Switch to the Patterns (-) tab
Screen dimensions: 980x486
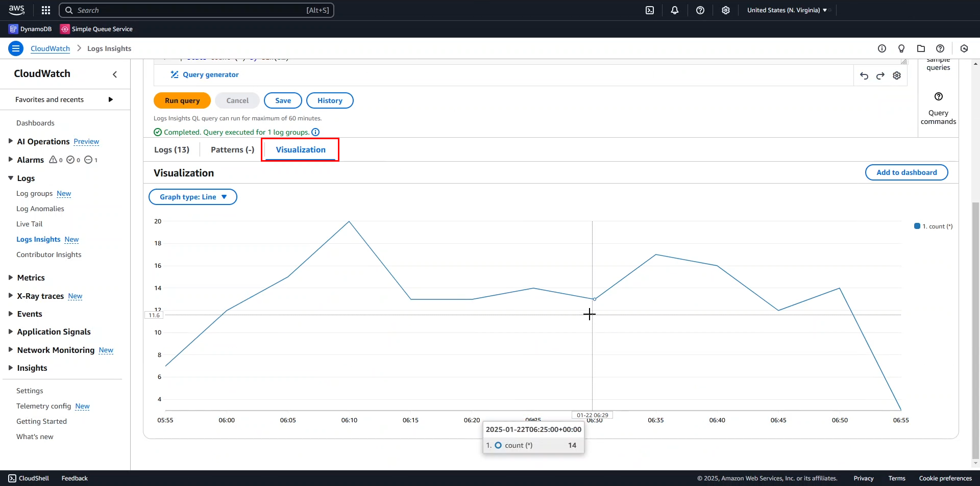coord(232,149)
